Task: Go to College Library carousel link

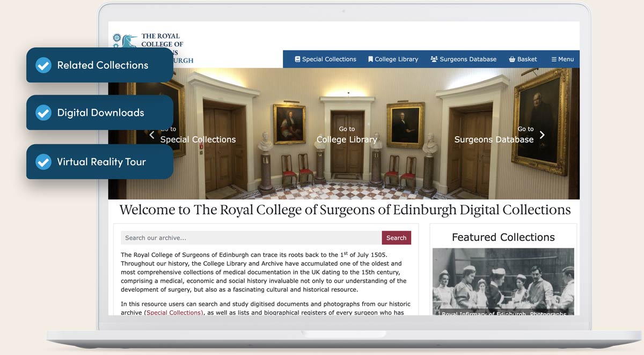Action: (x=347, y=135)
